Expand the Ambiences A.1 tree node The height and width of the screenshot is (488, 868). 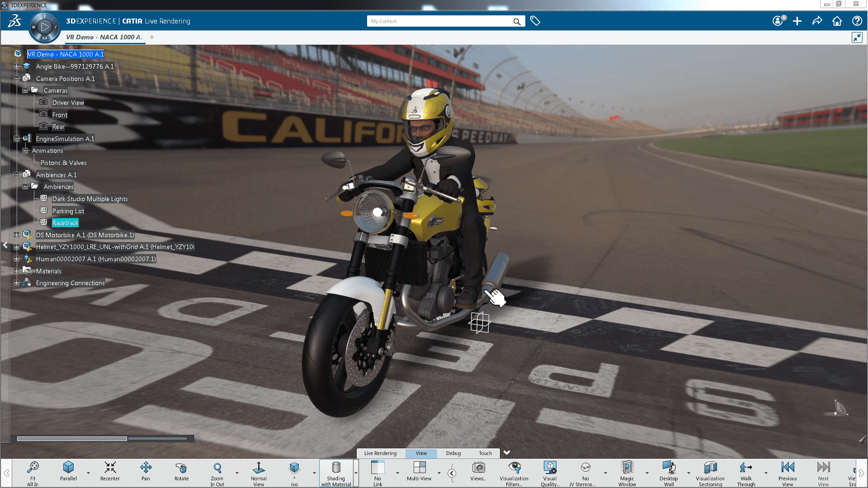tap(17, 174)
